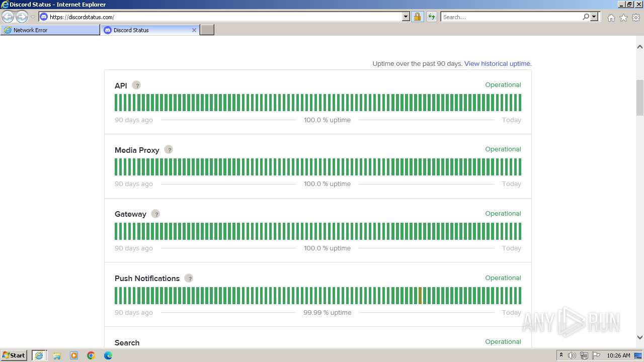
Task: Open the Tools gear icon
Action: 636,18
